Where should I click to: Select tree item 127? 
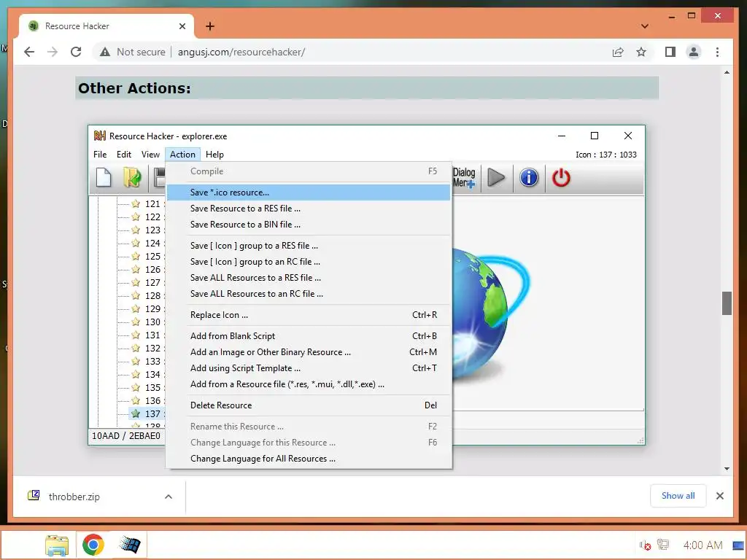(152, 282)
